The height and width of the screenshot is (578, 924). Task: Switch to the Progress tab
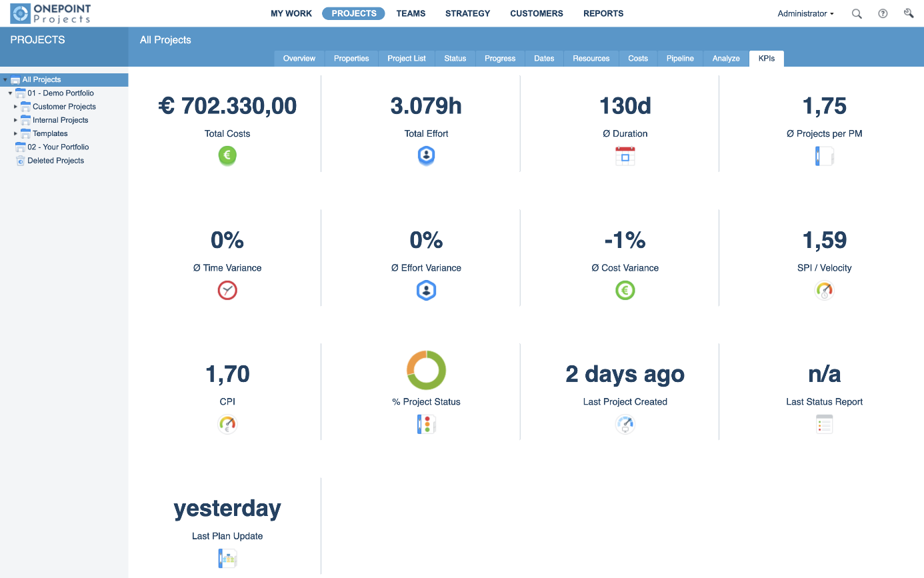(x=500, y=59)
